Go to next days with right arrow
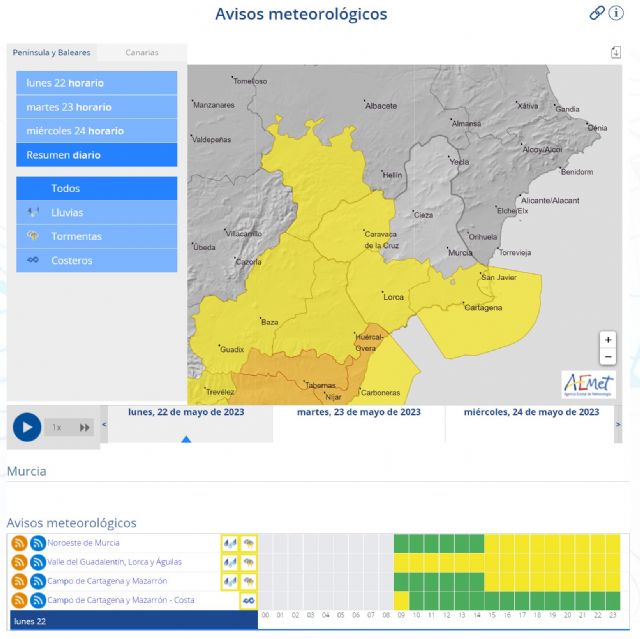This screenshot has height=639, width=640. click(618, 424)
